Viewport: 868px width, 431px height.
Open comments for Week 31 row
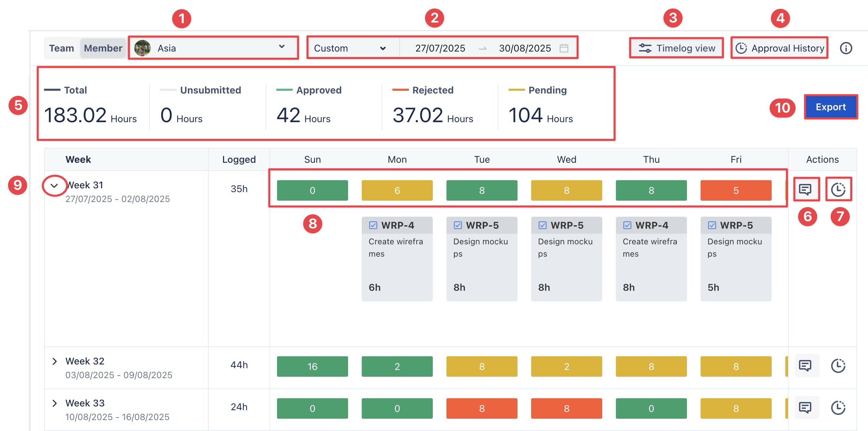805,189
